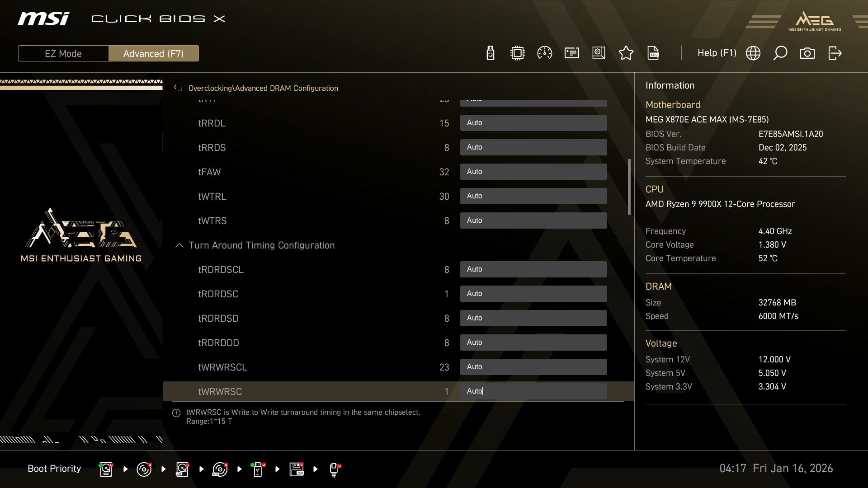This screenshot has width=868, height=488.
Task: Click Help (F1)
Action: click(717, 53)
